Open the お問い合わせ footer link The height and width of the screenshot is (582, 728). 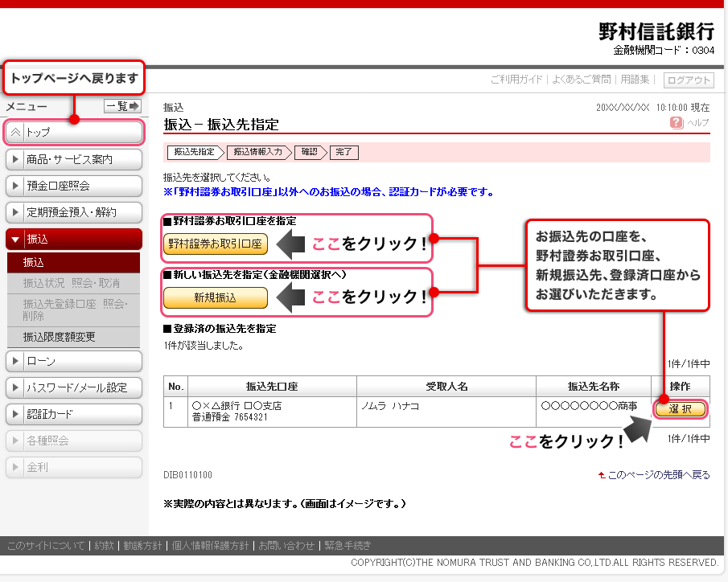click(x=286, y=545)
